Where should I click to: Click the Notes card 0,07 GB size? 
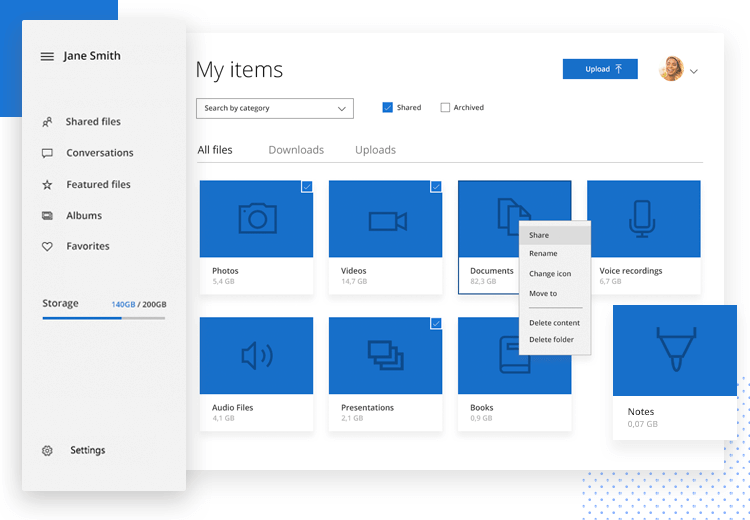[x=642, y=424]
